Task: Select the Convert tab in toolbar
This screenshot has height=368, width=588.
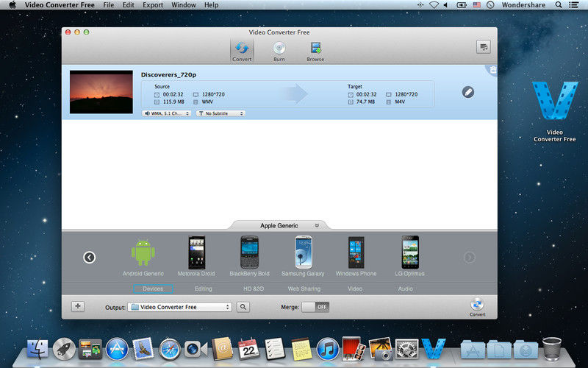Action: pos(242,51)
